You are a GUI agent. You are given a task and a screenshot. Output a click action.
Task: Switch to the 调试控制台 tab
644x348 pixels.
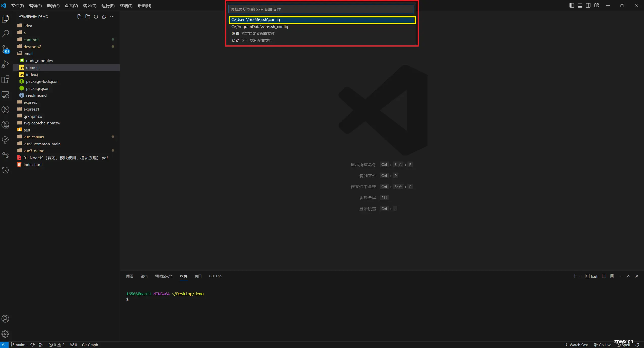[x=164, y=276]
